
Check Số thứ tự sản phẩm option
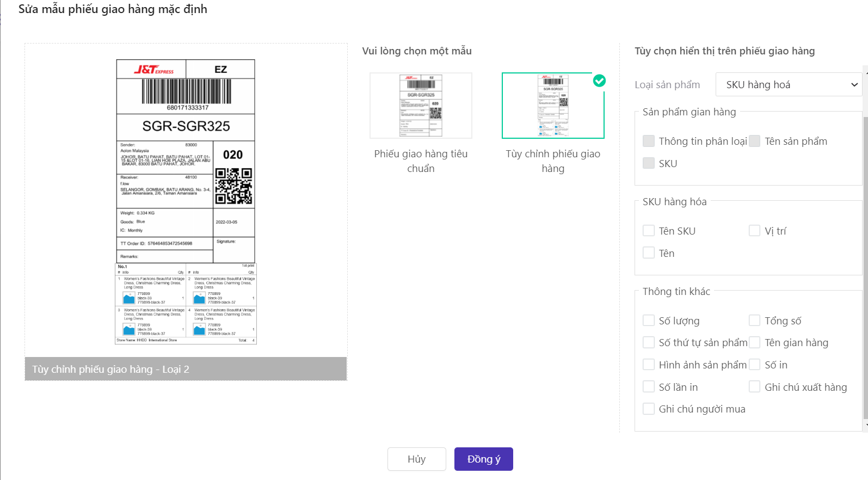(649, 342)
